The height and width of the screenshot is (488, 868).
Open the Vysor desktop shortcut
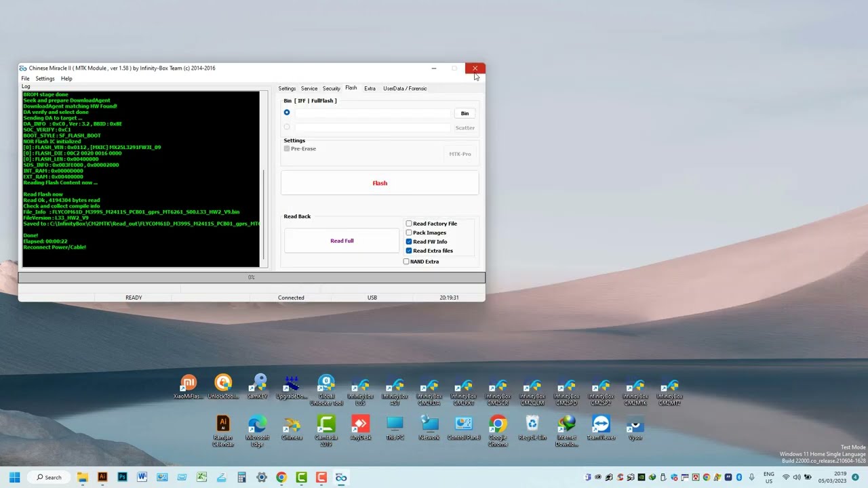point(635,428)
